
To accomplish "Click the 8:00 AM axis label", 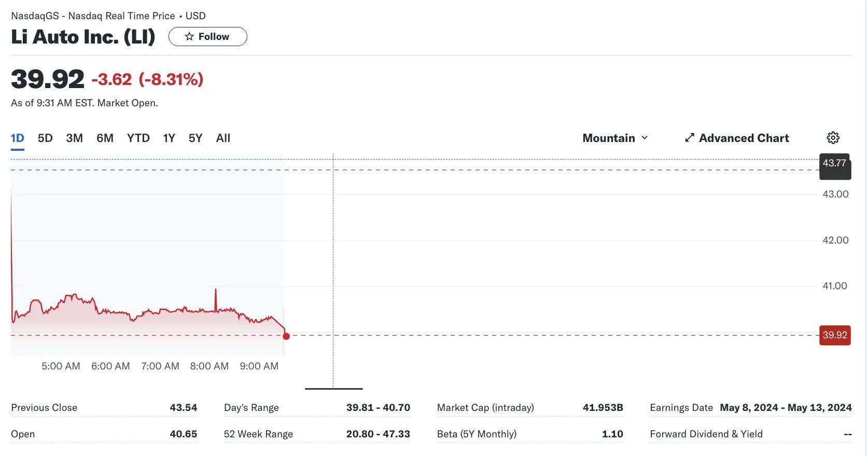I will click(209, 366).
